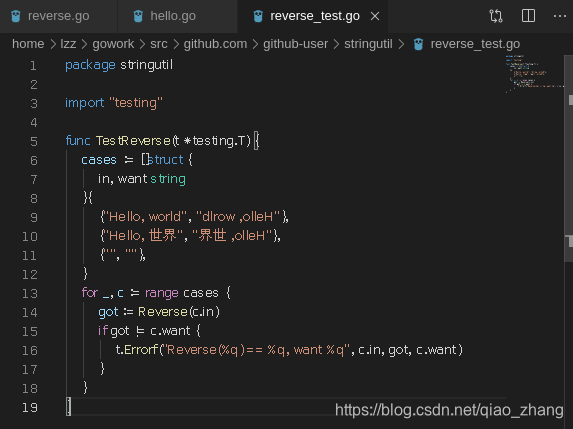Click 'c.want' on line 15
This screenshot has width=573, height=429.
(170, 331)
